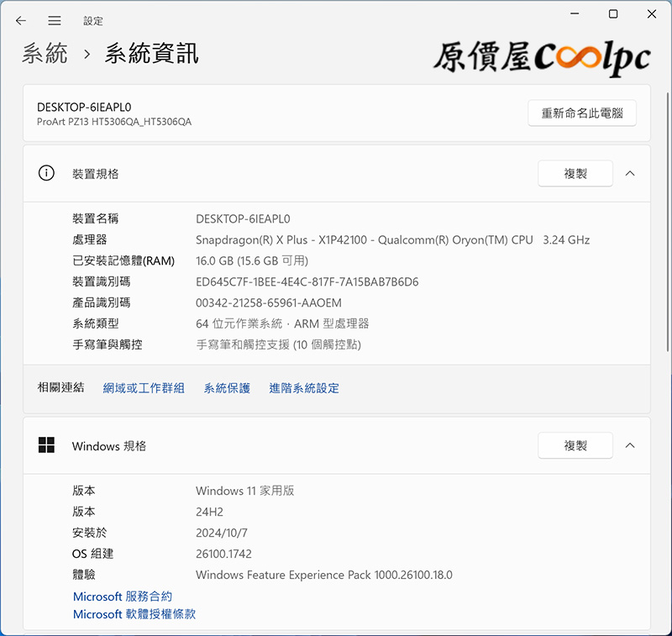Open Microsoft 軟體授權條款 link

click(134, 614)
